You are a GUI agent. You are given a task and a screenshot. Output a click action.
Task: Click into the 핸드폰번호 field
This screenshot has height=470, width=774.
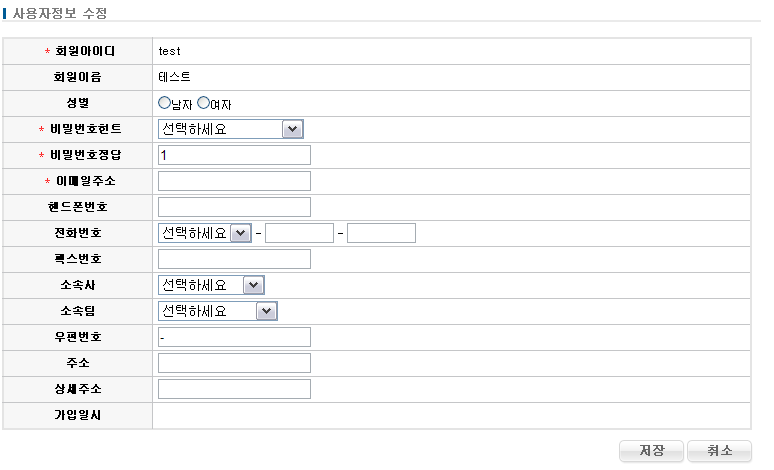pyautogui.click(x=234, y=207)
